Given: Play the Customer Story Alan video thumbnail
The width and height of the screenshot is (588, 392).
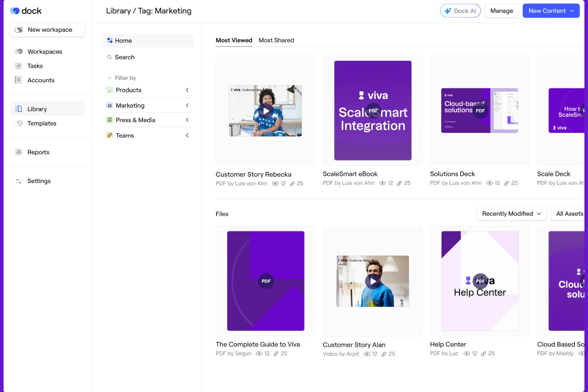Looking at the screenshot, I should click(x=373, y=281).
